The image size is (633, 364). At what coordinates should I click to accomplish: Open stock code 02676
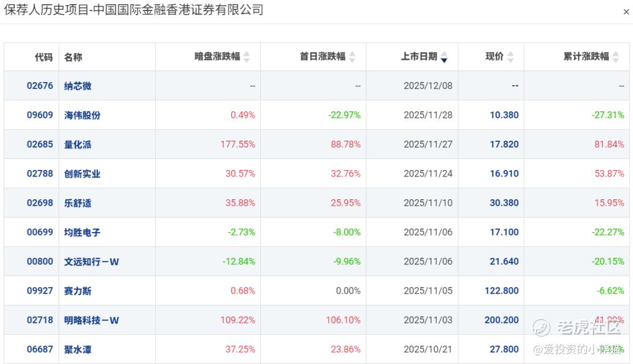click(40, 86)
